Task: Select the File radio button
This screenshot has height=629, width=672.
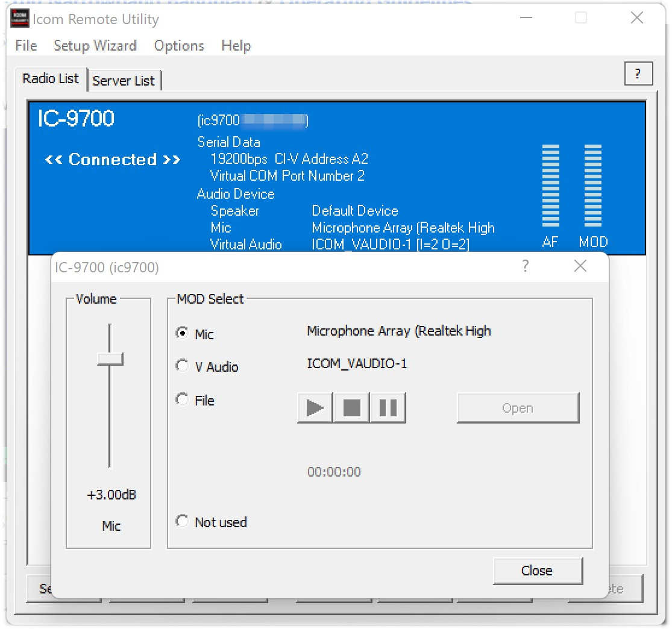Action: [x=182, y=399]
